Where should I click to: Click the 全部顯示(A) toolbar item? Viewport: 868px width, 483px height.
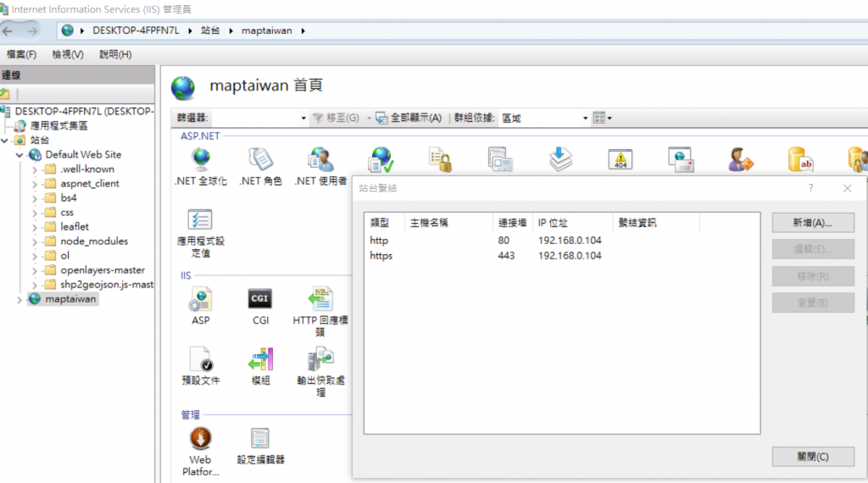click(409, 118)
